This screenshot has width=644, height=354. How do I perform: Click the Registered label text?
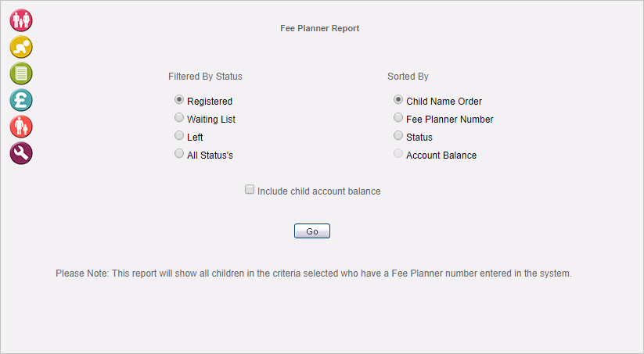coord(210,102)
